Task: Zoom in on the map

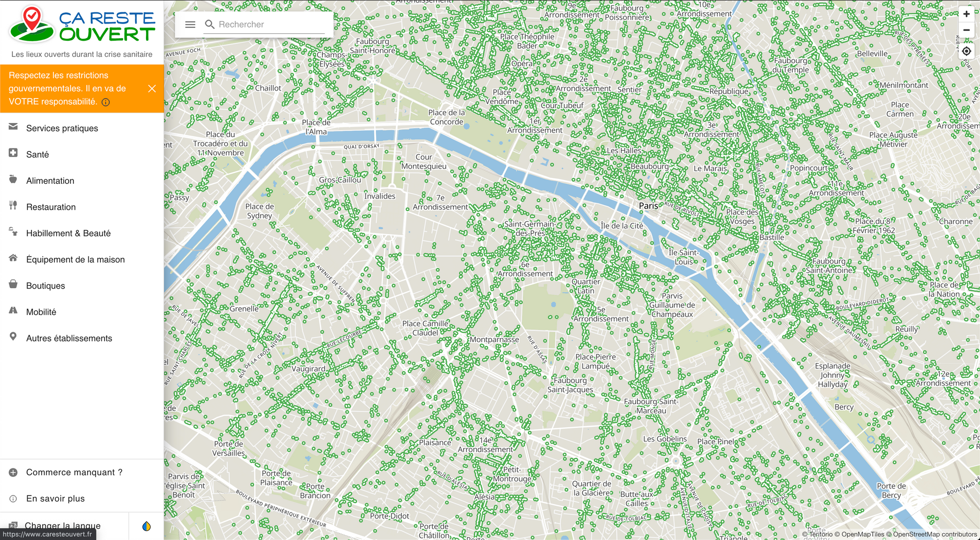Action: click(x=966, y=14)
